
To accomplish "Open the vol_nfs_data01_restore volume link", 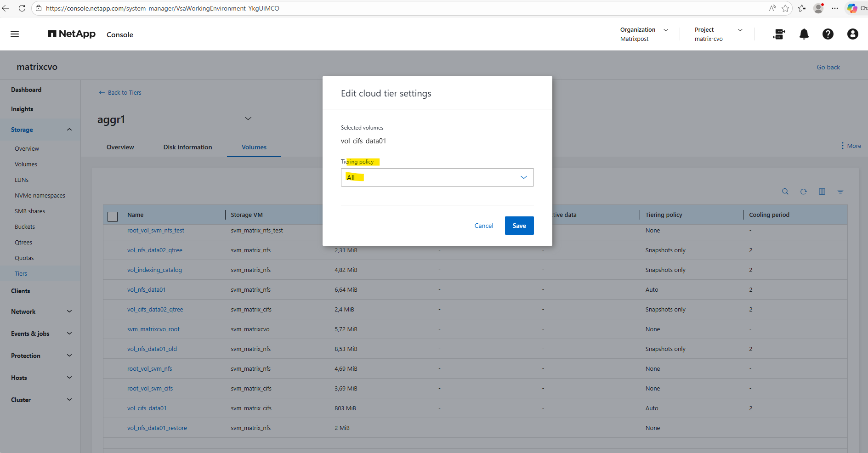I will point(157,428).
